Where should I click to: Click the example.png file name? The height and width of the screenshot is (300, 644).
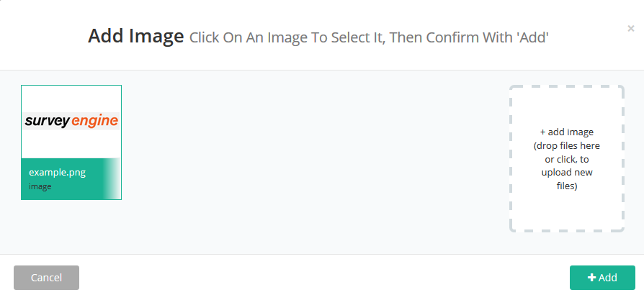[x=53, y=173]
